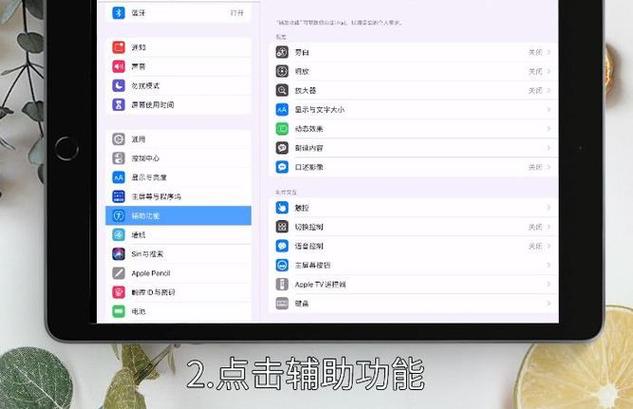Screen dimensions: 633x409
Task: Open the 键盘 row chevron
Action: (549, 303)
